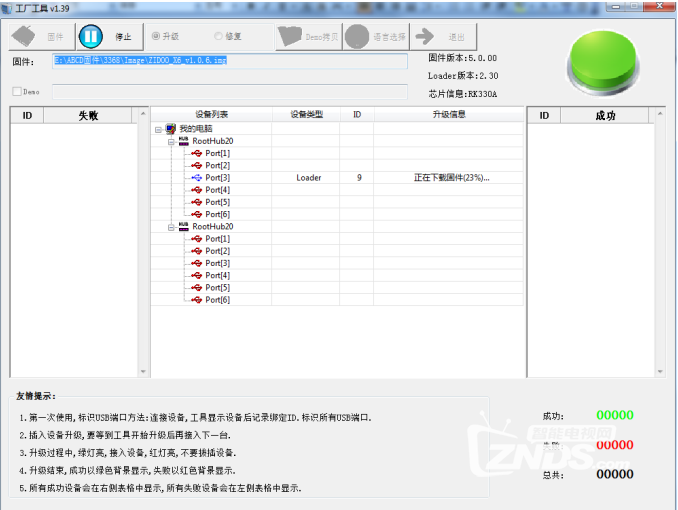This screenshot has width=678, height=510.
Task: Click the 升级信息 column header
Action: tap(449, 114)
